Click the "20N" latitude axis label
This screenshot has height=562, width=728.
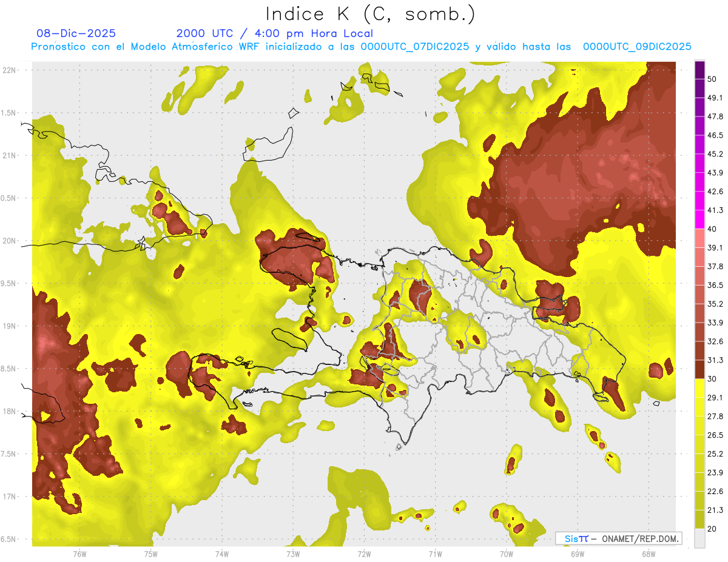tap(9, 241)
